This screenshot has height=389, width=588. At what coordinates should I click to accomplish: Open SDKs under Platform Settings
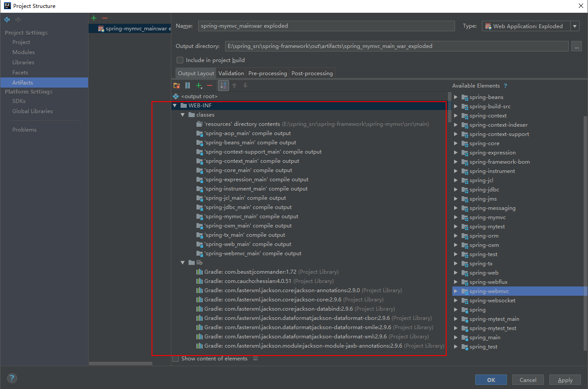click(x=19, y=101)
